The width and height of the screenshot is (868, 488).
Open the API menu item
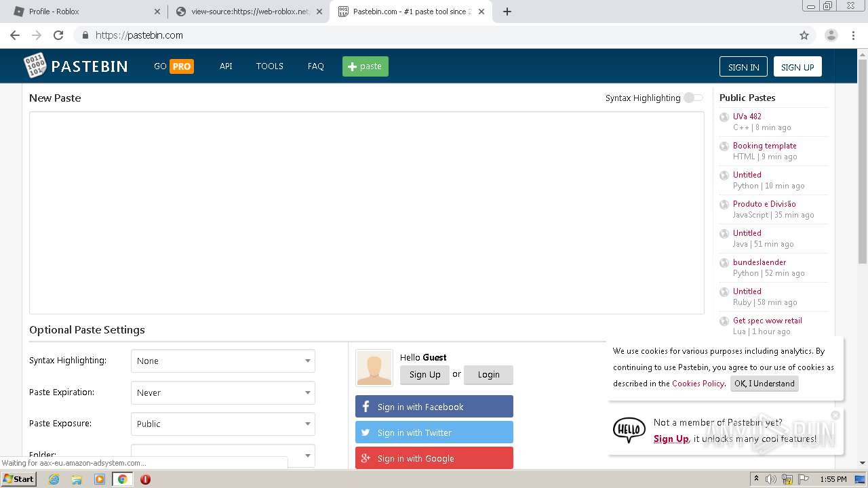click(x=226, y=66)
